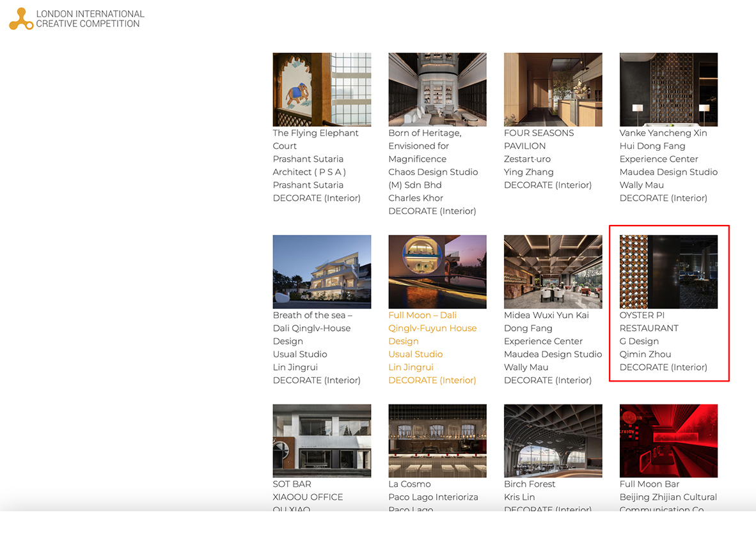The height and width of the screenshot is (533, 756).
Task: Click "Chaos Design Studio (M) Sdn Bhd" text
Action: pos(434,178)
